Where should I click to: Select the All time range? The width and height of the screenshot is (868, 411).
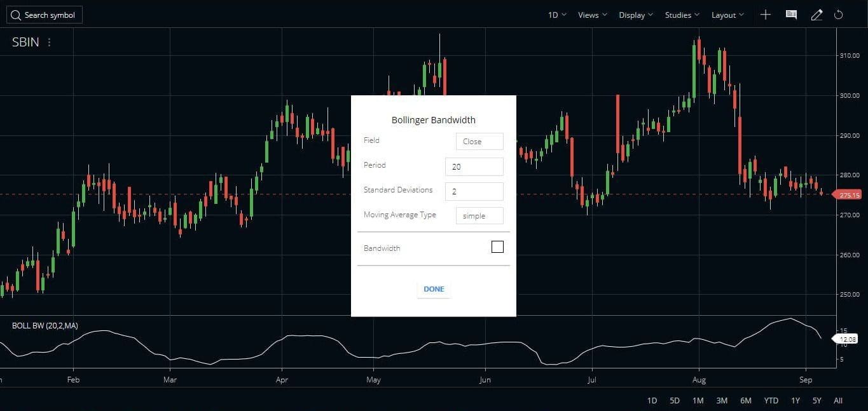point(838,400)
